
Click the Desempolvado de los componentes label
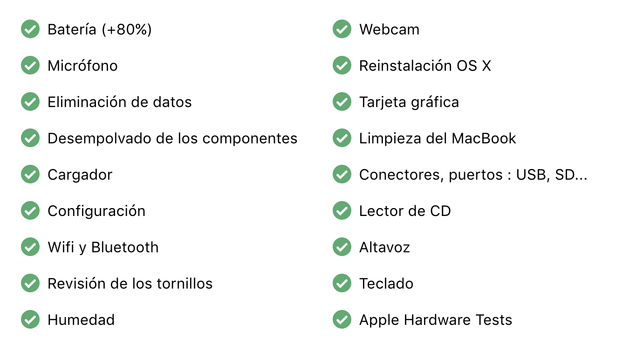tap(172, 138)
